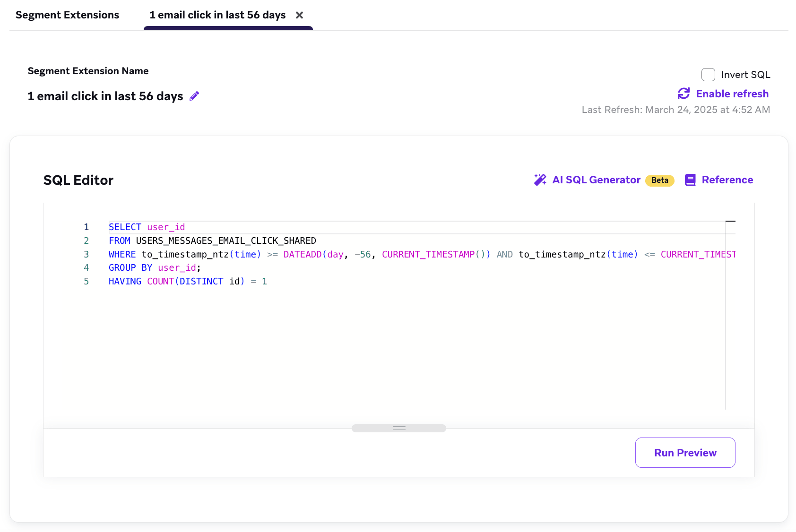
Task: Click the AI SQL Generator wand icon
Action: 540,180
